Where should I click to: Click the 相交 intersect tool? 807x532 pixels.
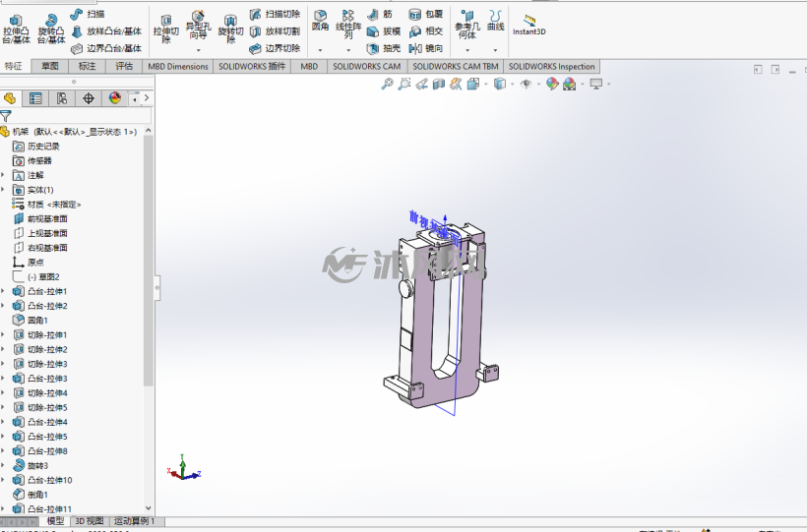pos(425,31)
